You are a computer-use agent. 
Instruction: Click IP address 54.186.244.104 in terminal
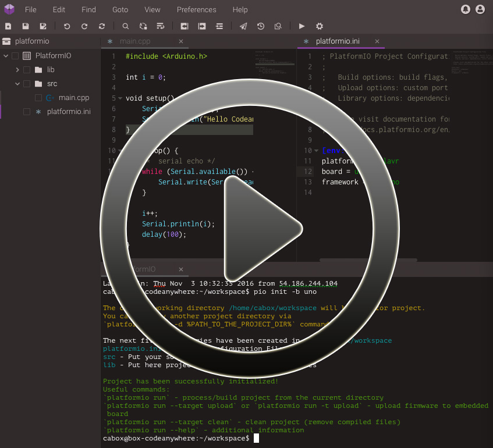(308, 283)
